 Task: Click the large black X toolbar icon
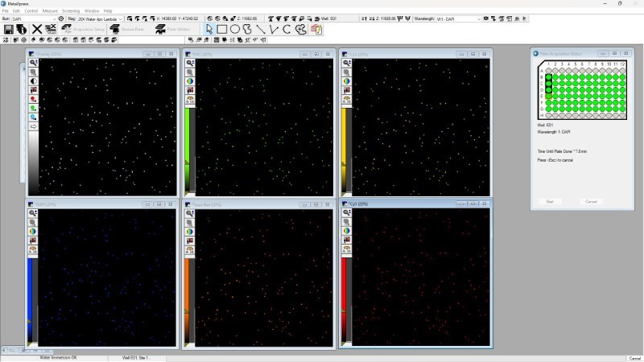pyautogui.click(x=37, y=29)
